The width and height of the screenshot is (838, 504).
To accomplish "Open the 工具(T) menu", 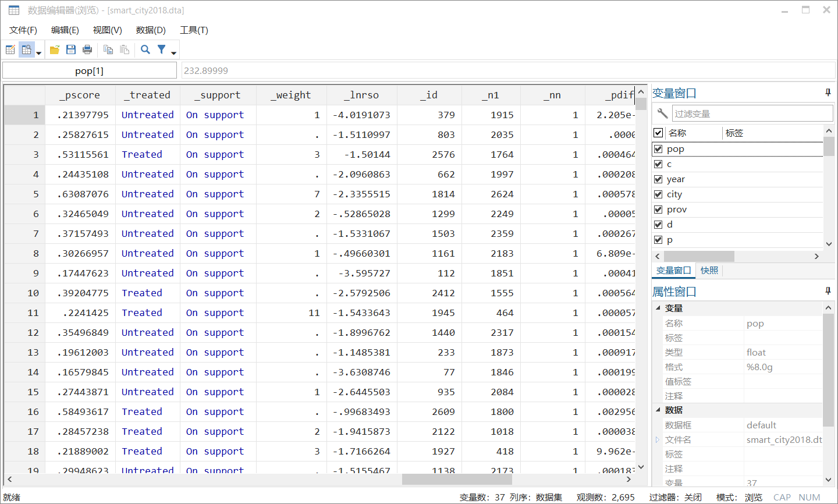I will coord(194,30).
